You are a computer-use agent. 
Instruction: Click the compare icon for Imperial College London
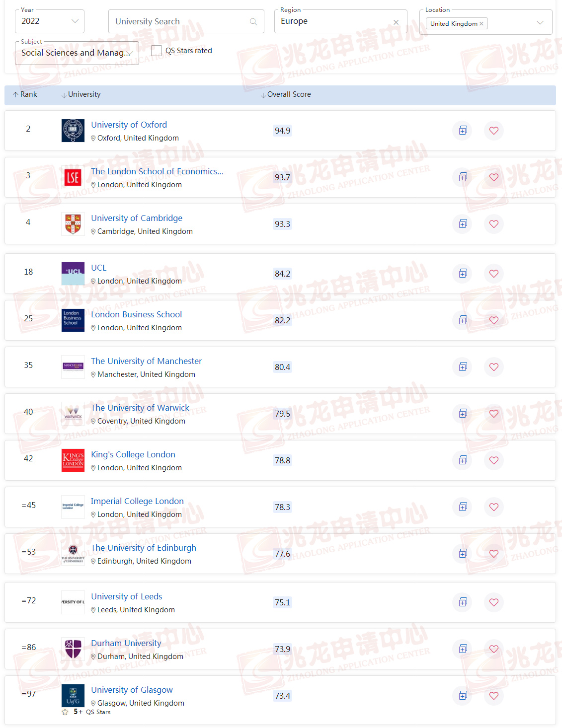click(462, 507)
